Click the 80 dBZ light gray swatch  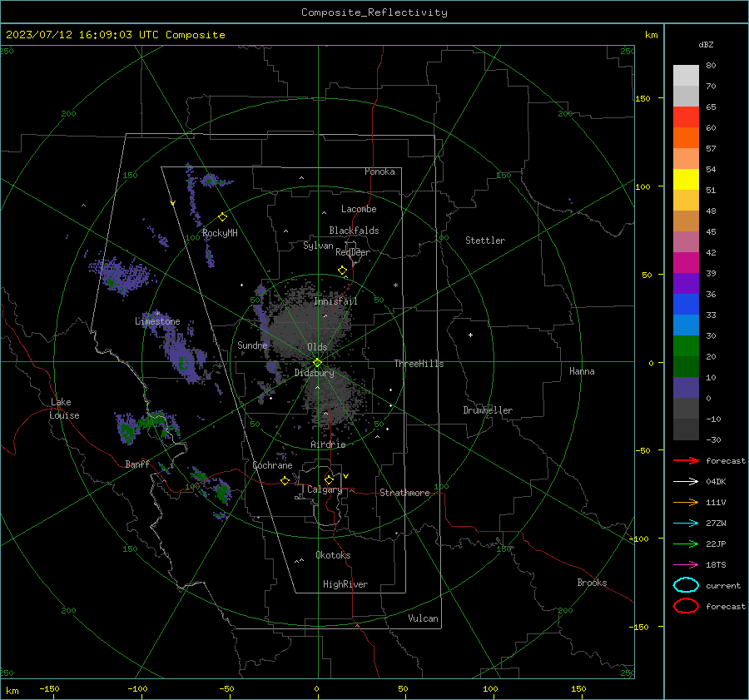coord(686,76)
